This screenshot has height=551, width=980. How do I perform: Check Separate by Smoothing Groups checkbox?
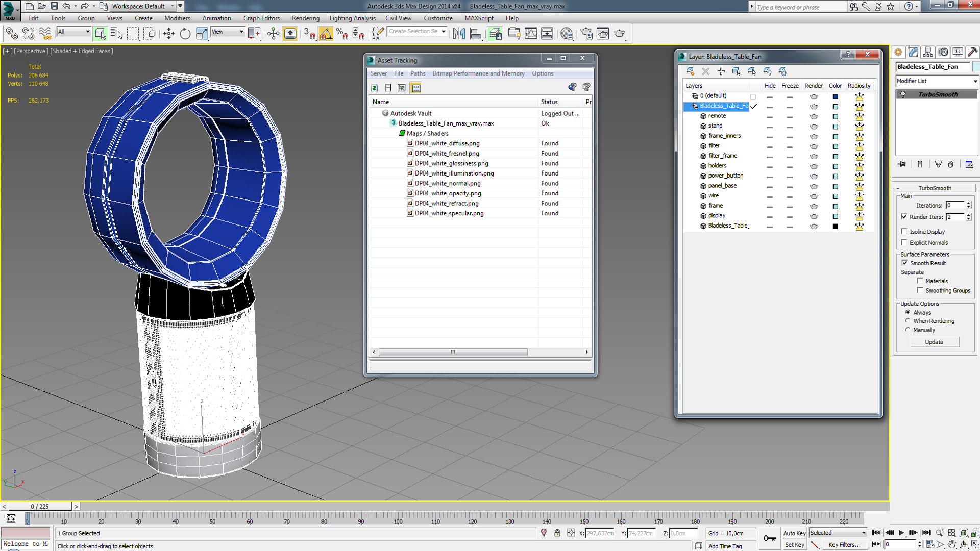(920, 290)
